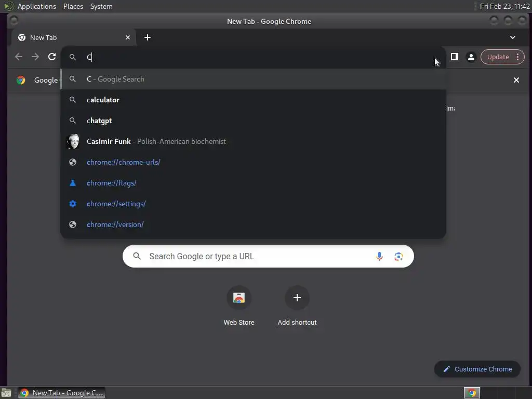Click the search magnifier in the Google search box

click(137, 256)
